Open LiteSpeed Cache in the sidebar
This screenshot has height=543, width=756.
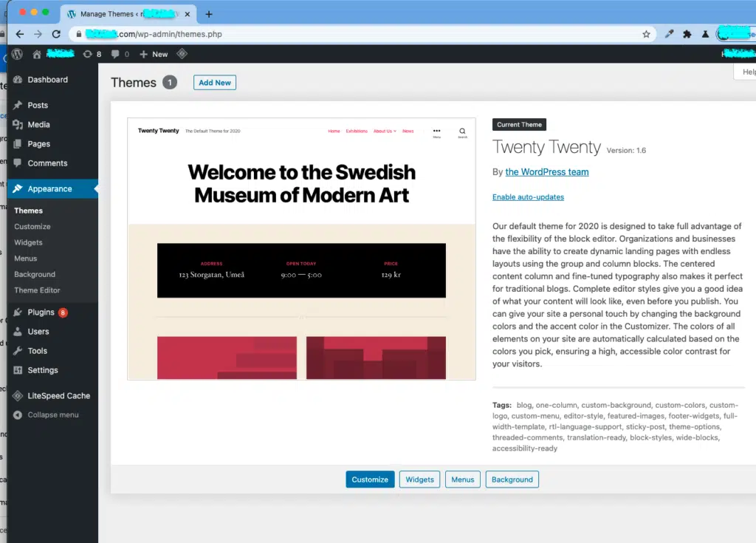52,396
